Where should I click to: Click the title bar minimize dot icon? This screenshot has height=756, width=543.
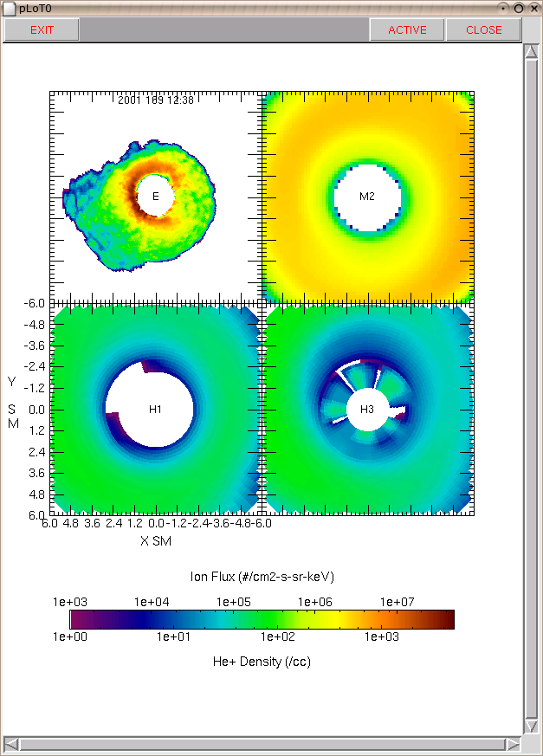pos(504,8)
